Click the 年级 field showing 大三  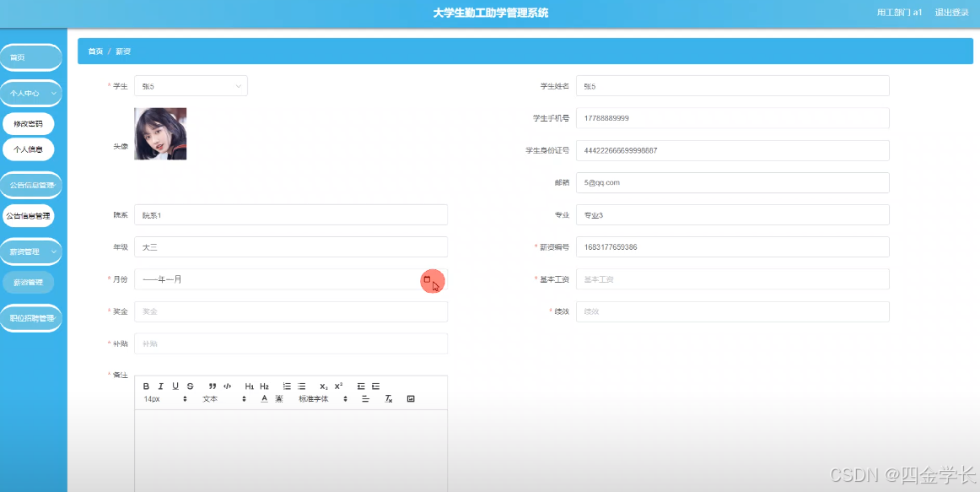[291, 247]
